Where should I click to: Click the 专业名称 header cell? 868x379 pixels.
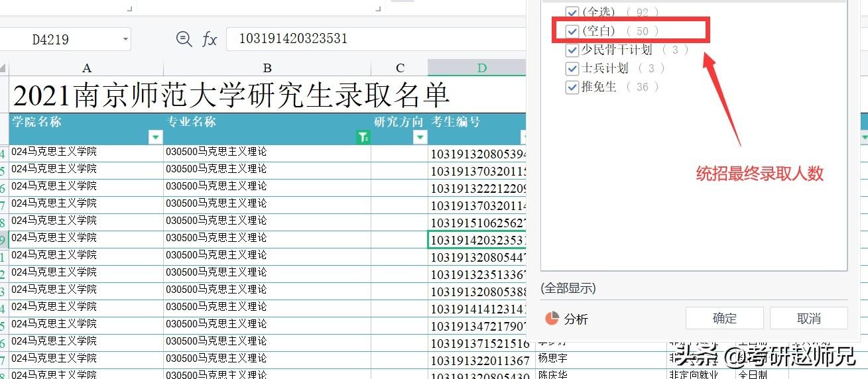click(267, 129)
